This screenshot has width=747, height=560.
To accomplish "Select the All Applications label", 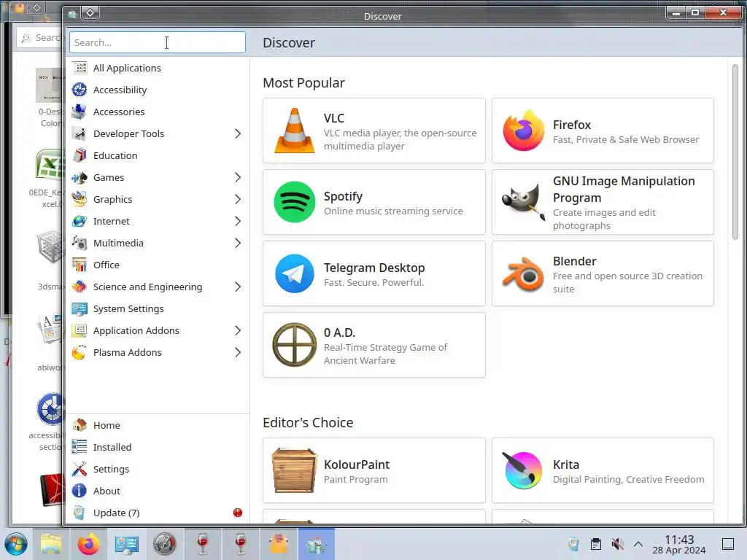I will tap(127, 68).
